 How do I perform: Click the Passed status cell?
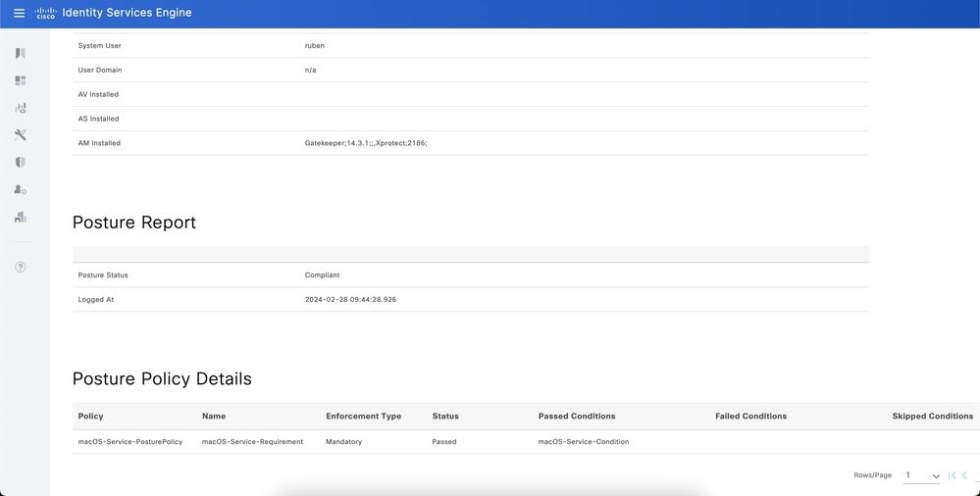[x=444, y=442]
